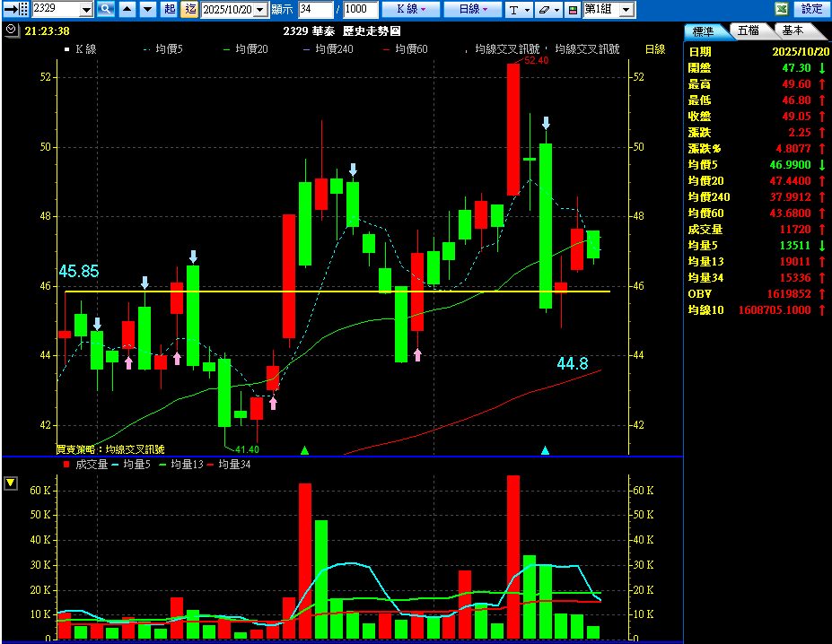Click the 開盤 47.30 row
The image size is (832, 644).
click(758, 68)
